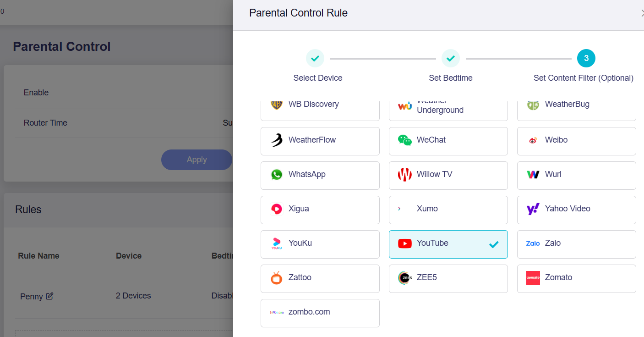This screenshot has height=337, width=644.
Task: Select the YouKu content filter tile
Action: [320, 244]
